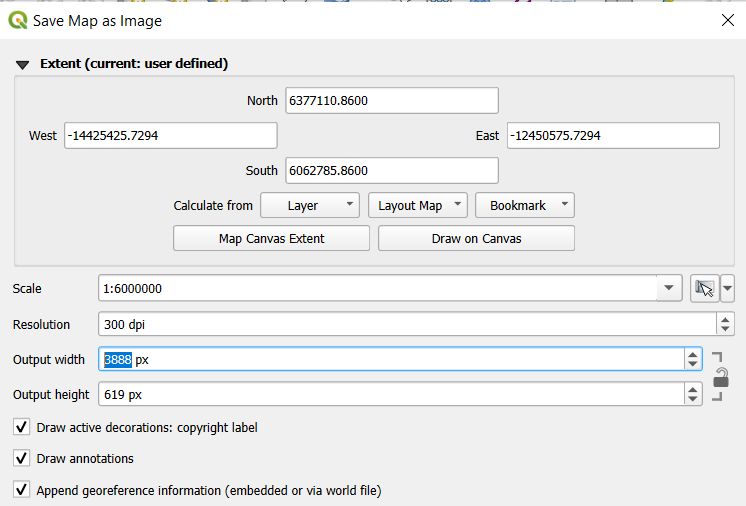Open the Layout Map dropdown
This screenshot has width=746, height=506.
(418, 205)
